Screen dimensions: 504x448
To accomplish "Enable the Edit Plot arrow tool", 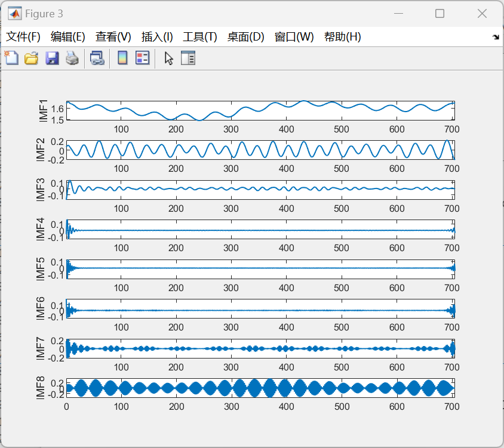I will click(x=169, y=58).
